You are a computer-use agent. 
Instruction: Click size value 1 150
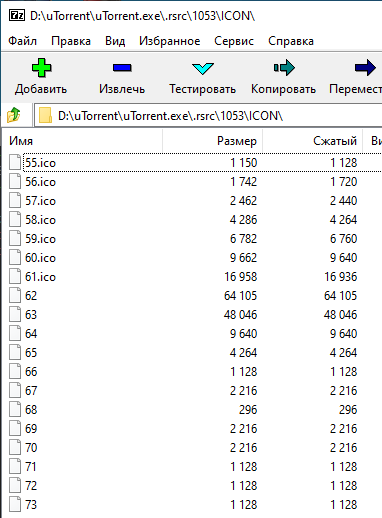tap(244, 163)
